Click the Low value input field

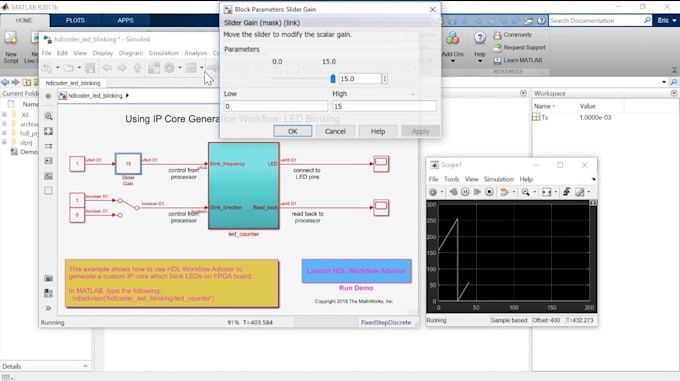coord(276,106)
